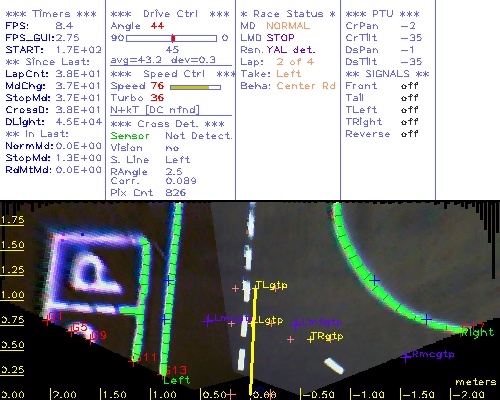
Task: Click the Front signal off status
Action: (x=409, y=86)
